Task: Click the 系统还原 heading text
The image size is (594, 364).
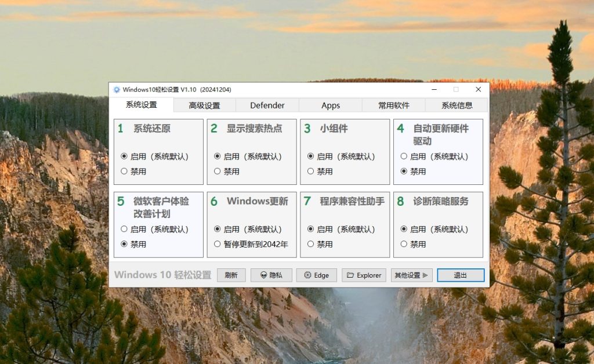Action: point(152,128)
